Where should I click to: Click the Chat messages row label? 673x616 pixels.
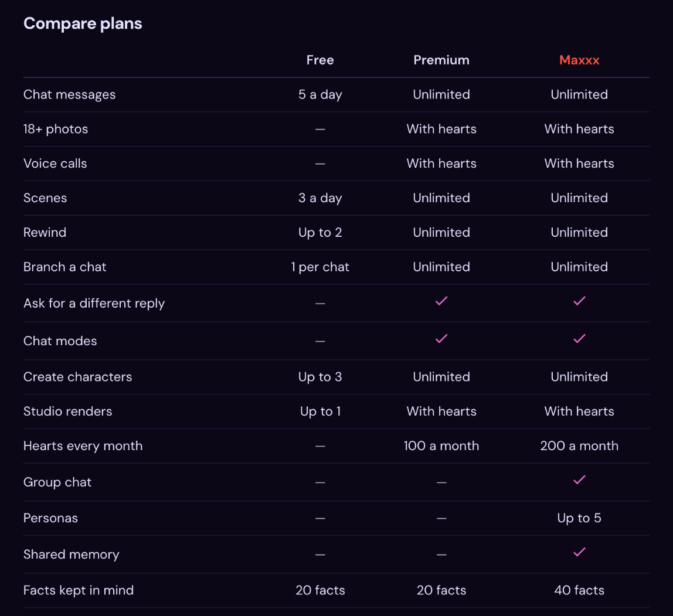[70, 95]
